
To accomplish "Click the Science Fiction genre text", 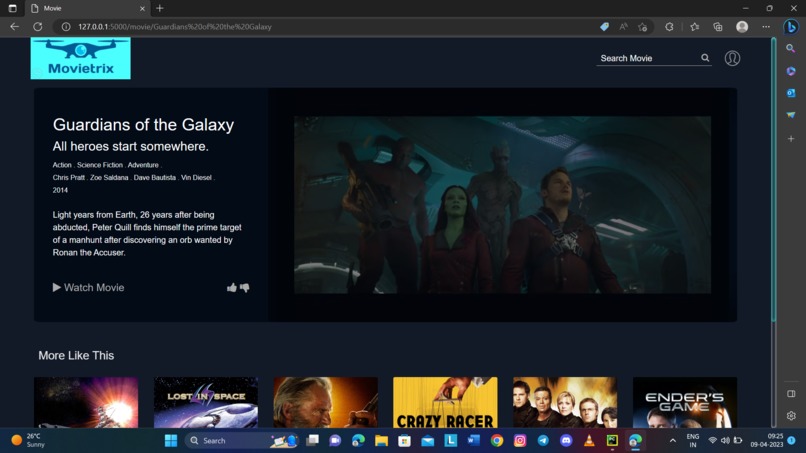I will pyautogui.click(x=100, y=165).
